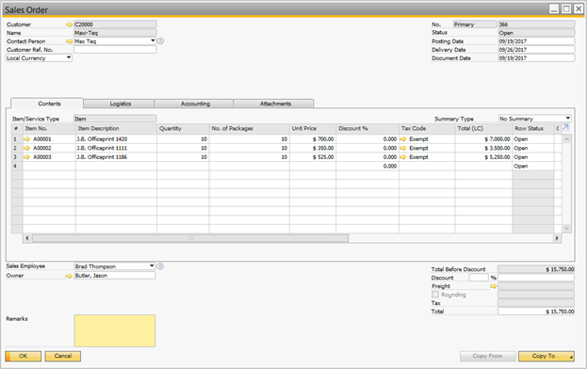The image size is (588, 369).
Task: Open Freight link arrow
Action: point(493,286)
